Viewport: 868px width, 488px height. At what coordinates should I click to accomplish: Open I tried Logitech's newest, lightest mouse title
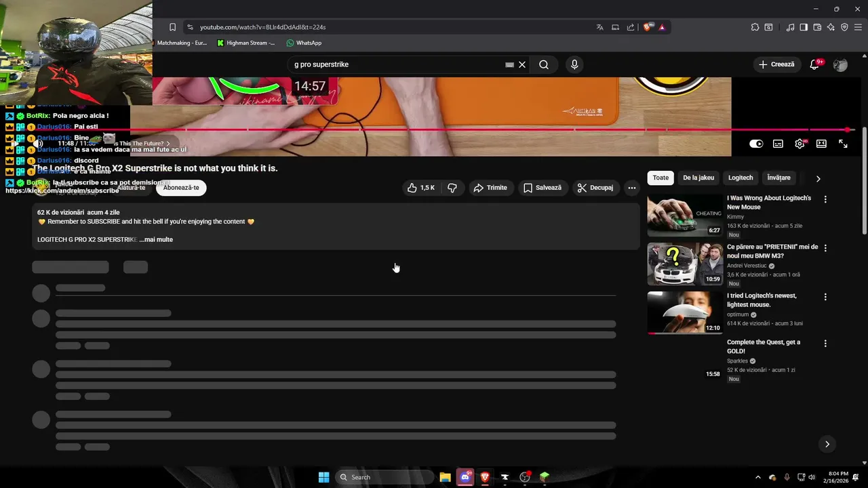[762, 300]
